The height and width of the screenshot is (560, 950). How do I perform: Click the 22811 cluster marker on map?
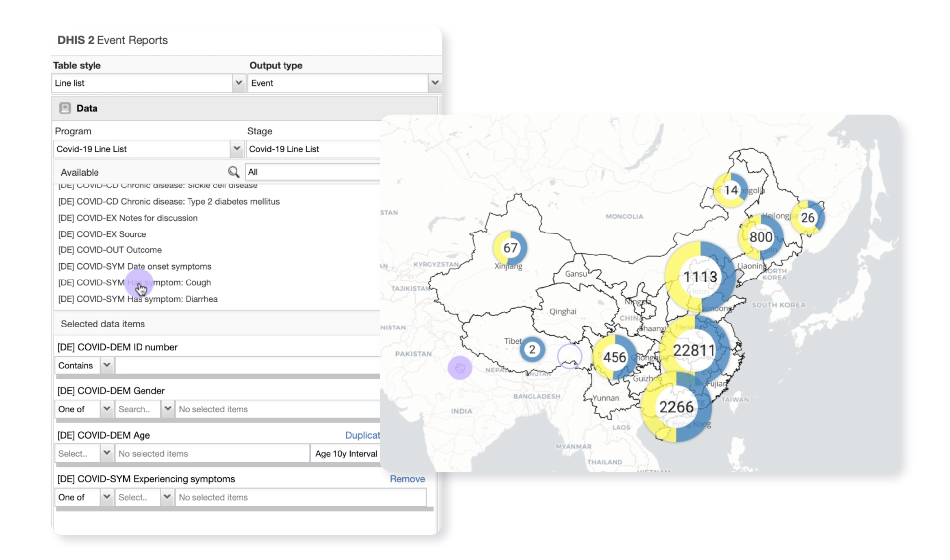click(694, 350)
